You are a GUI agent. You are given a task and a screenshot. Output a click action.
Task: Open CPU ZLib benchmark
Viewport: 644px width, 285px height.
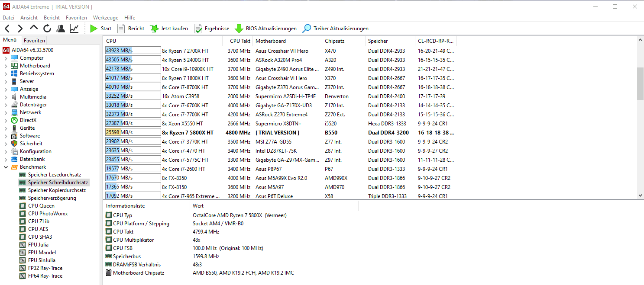tap(39, 221)
